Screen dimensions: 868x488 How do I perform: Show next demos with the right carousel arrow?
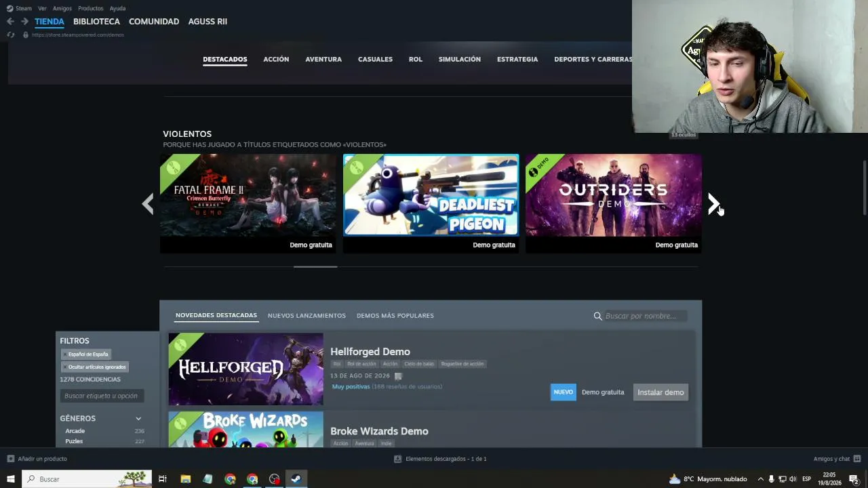click(713, 203)
